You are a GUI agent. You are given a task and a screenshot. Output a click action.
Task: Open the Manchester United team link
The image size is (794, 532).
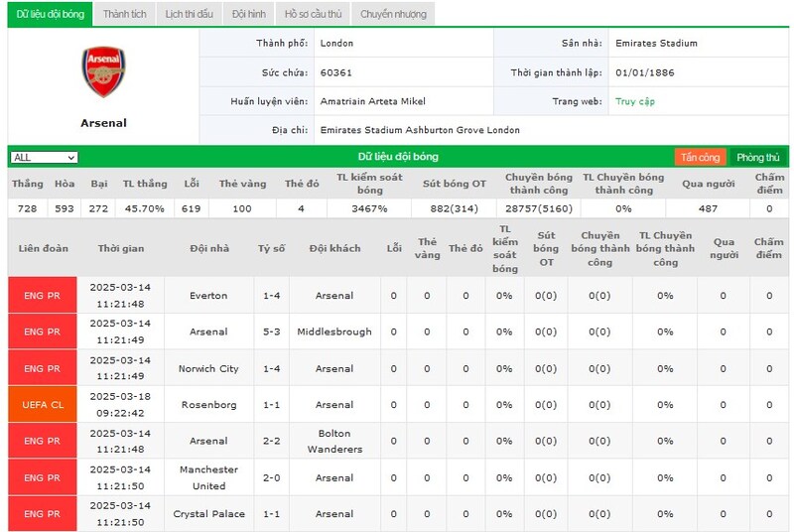click(208, 477)
